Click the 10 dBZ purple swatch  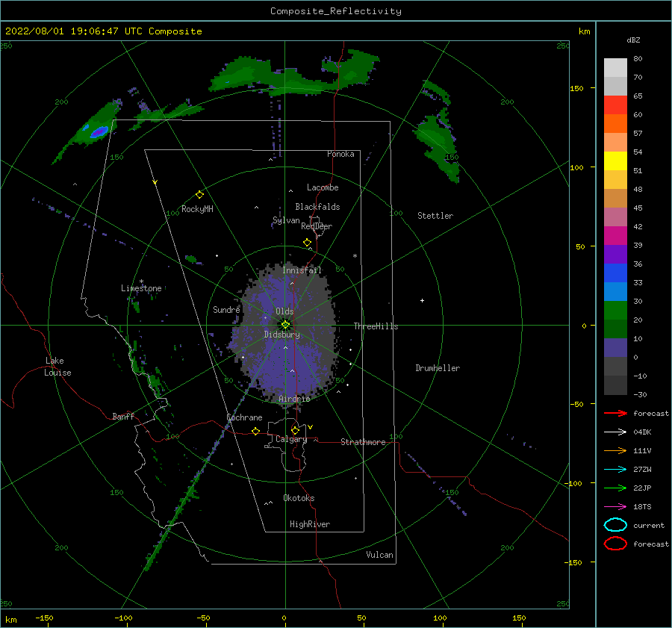point(615,348)
